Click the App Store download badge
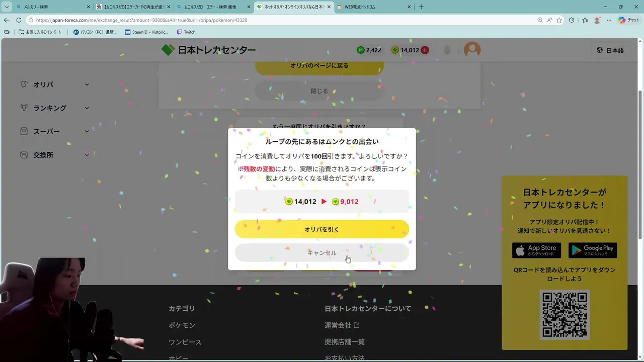 tap(537, 250)
